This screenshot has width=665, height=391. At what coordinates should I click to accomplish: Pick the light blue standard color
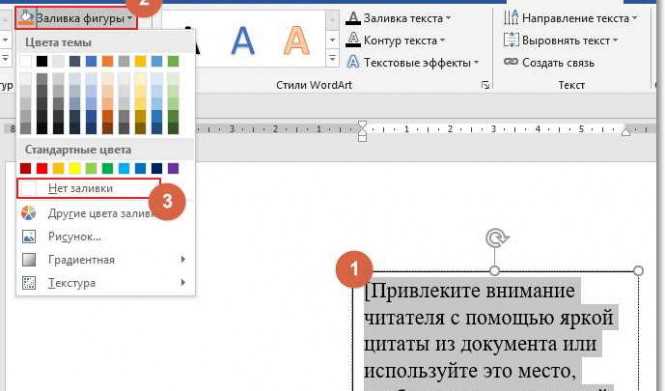124,168
